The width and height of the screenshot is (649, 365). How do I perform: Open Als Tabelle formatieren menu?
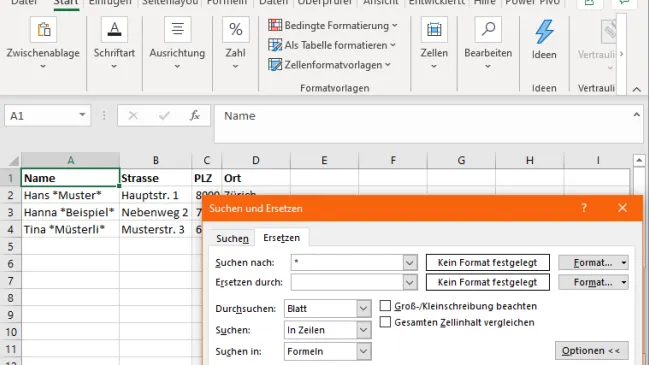pos(332,45)
